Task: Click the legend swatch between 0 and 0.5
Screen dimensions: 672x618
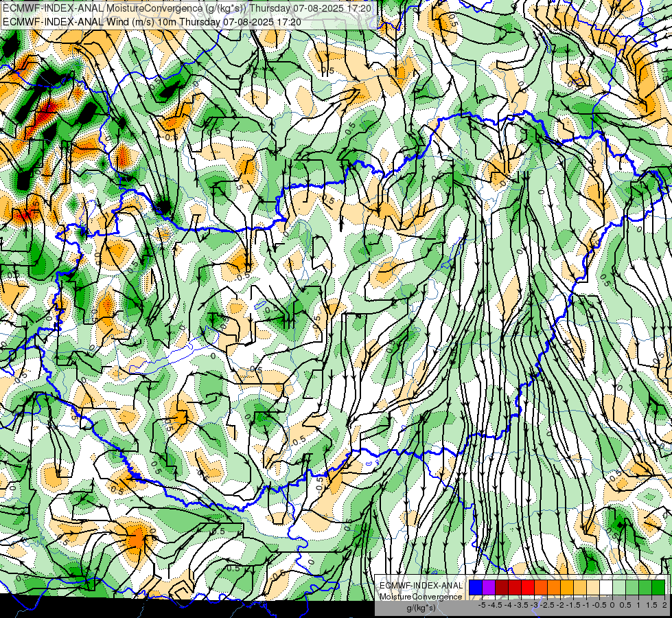Action: tap(619, 588)
